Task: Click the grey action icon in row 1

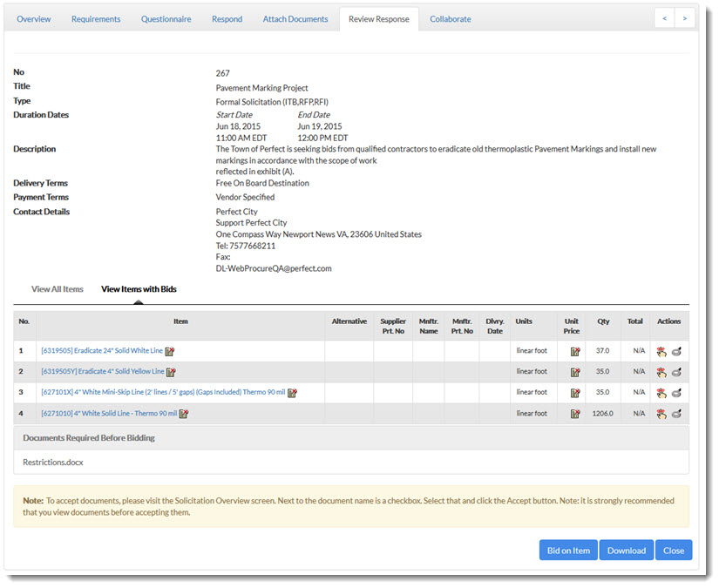Action: 676,352
